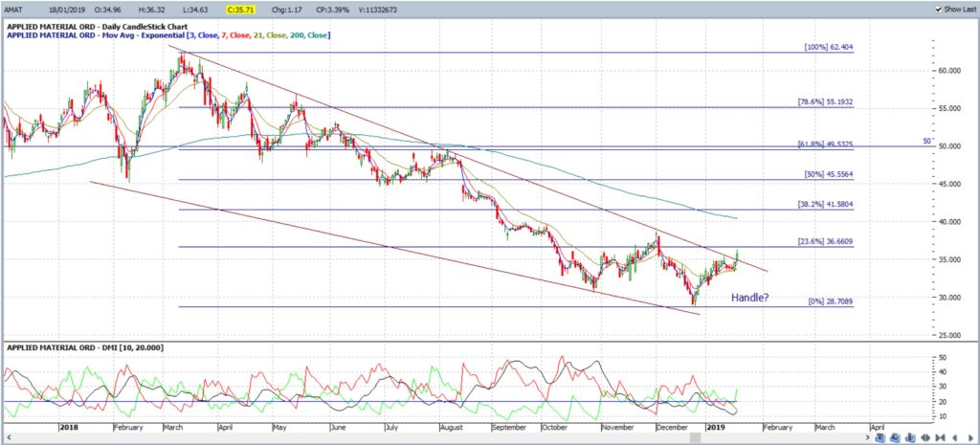Click the horizontal scrollbar right arrow
This screenshot has width=980, height=445.
[867, 437]
